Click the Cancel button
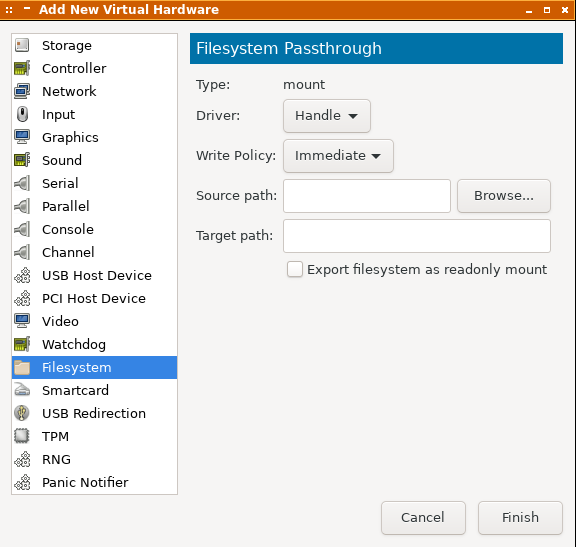The image size is (576, 547). [423, 518]
